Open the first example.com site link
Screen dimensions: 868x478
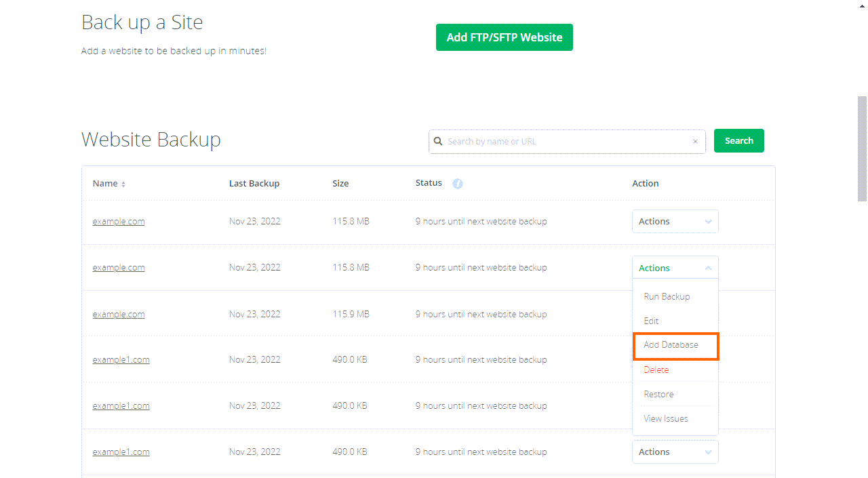(x=118, y=221)
